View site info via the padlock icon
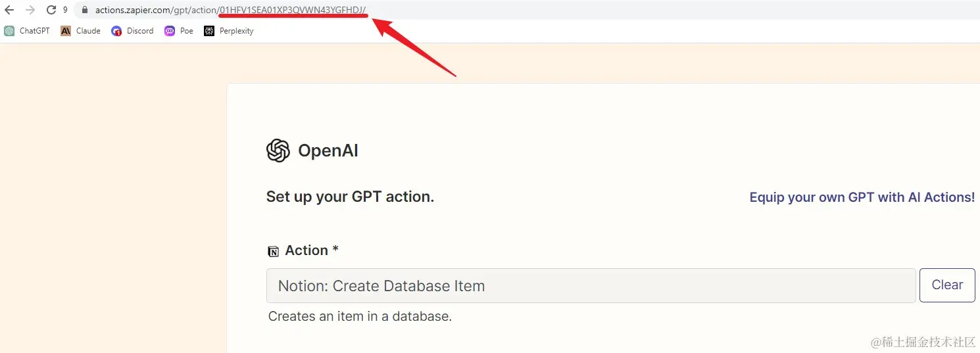 point(84,10)
